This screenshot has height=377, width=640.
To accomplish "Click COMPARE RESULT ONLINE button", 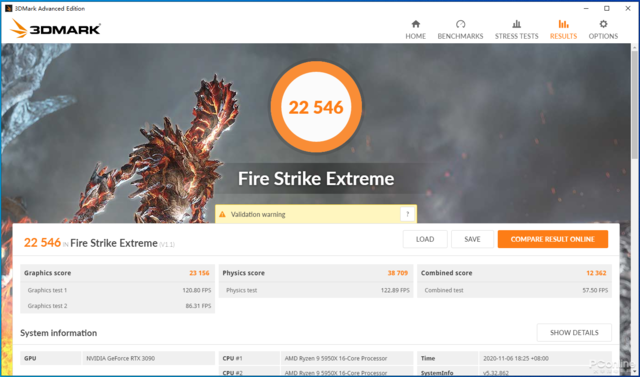I will [553, 239].
